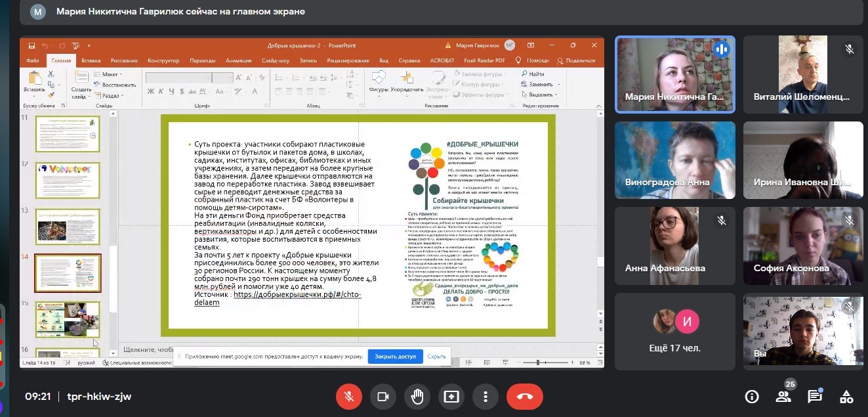Click Скрыть to hide the sharing notice
Image resolution: width=868 pixels, height=417 pixels.
[x=437, y=357]
